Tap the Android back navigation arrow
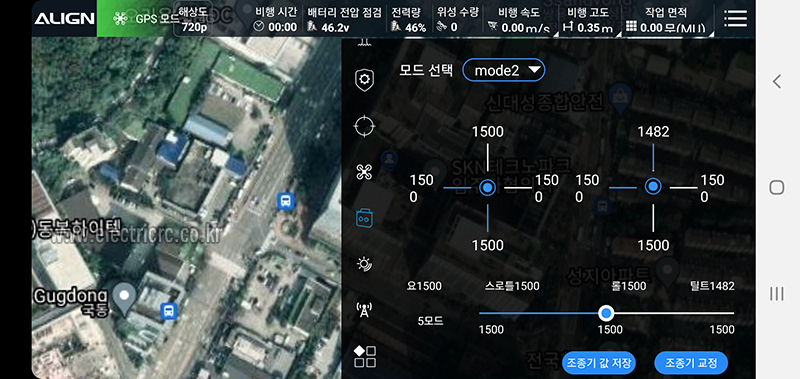This screenshot has width=800, height=379. [x=777, y=81]
